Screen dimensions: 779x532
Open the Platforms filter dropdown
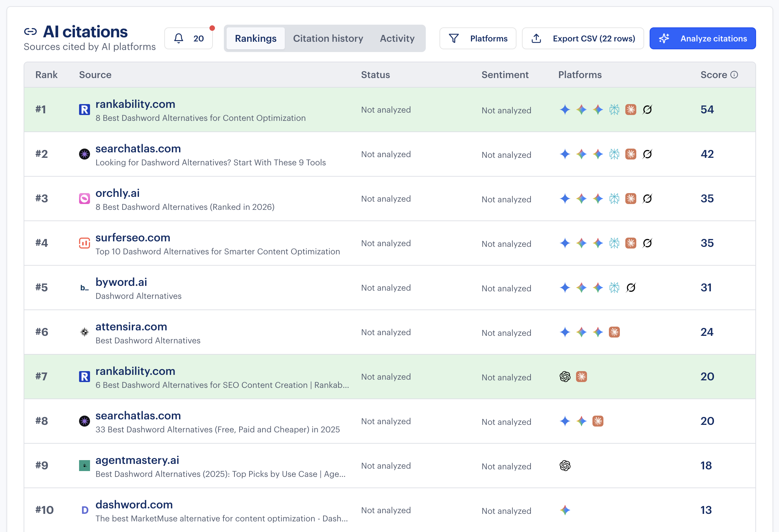[478, 38]
